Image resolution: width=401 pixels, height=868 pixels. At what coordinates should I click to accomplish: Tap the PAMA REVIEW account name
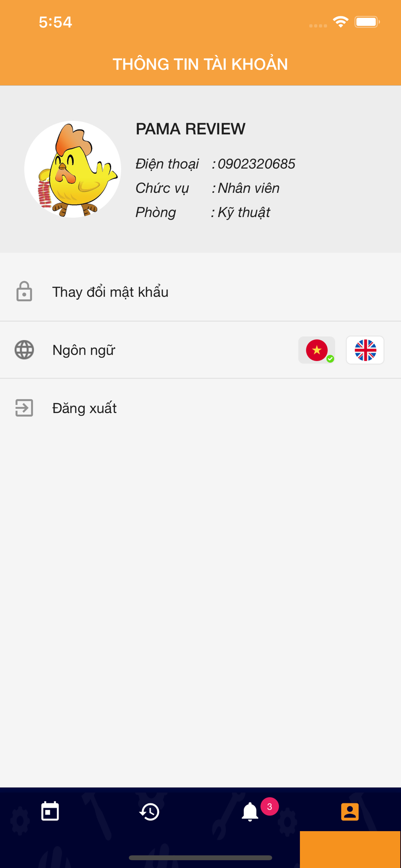tap(191, 129)
